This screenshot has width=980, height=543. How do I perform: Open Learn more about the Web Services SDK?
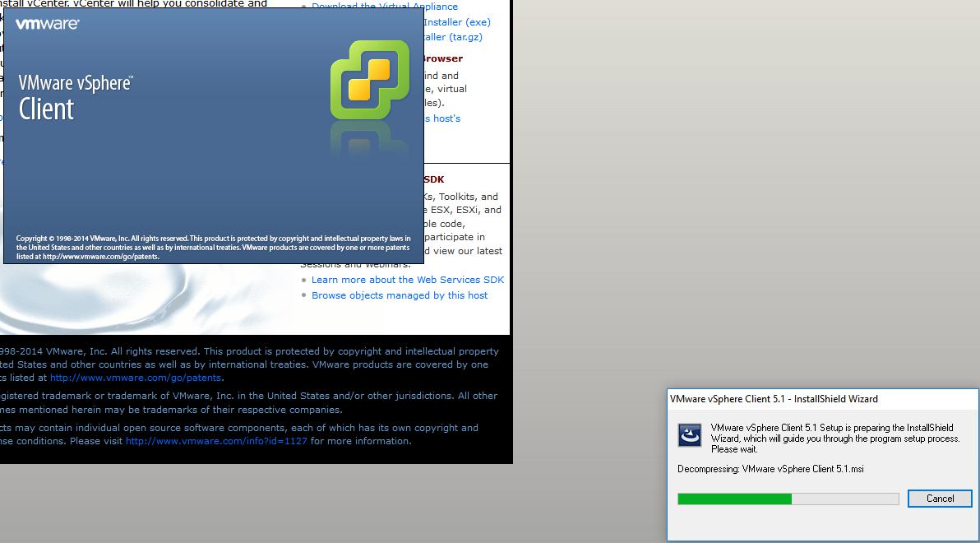click(408, 280)
